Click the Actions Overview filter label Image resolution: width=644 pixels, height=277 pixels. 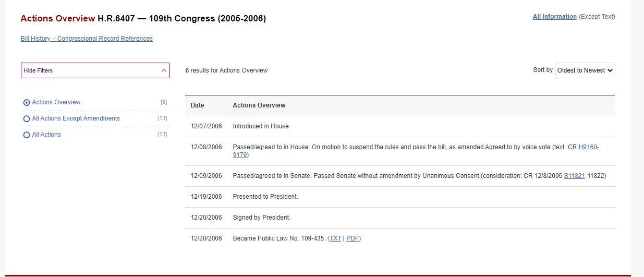click(56, 102)
